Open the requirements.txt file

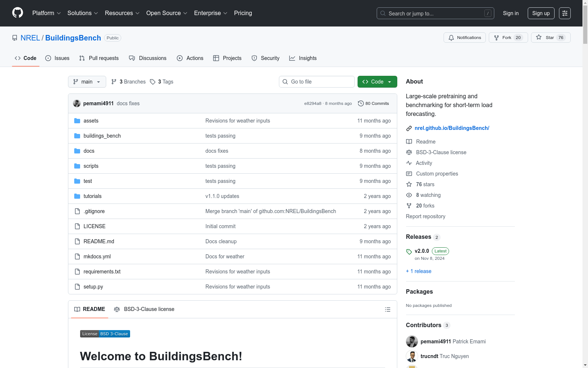[102, 272]
